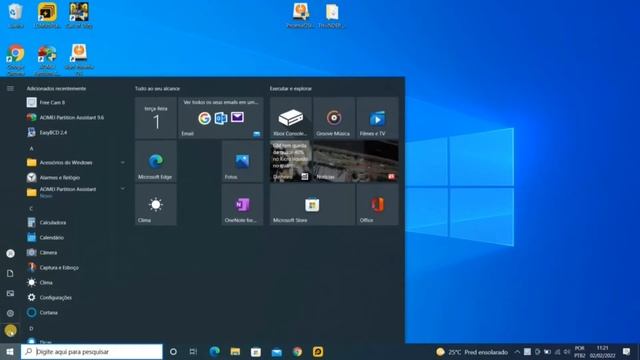Select the Google Chrome desktop shortcut

16,60
